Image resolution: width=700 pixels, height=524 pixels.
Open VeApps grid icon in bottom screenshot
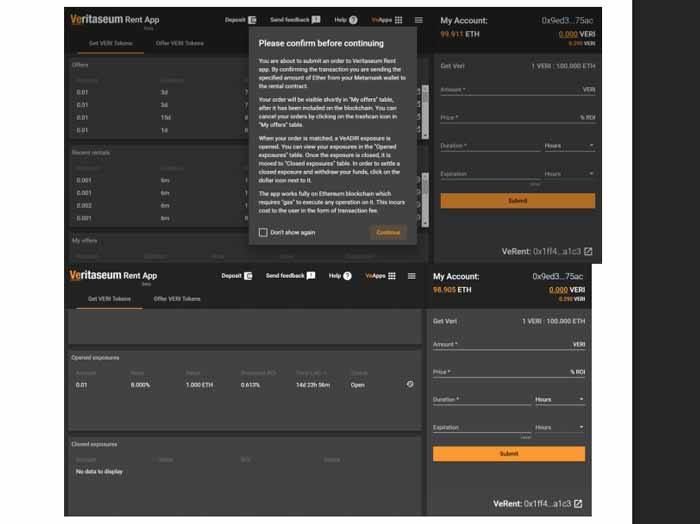pos(392,276)
